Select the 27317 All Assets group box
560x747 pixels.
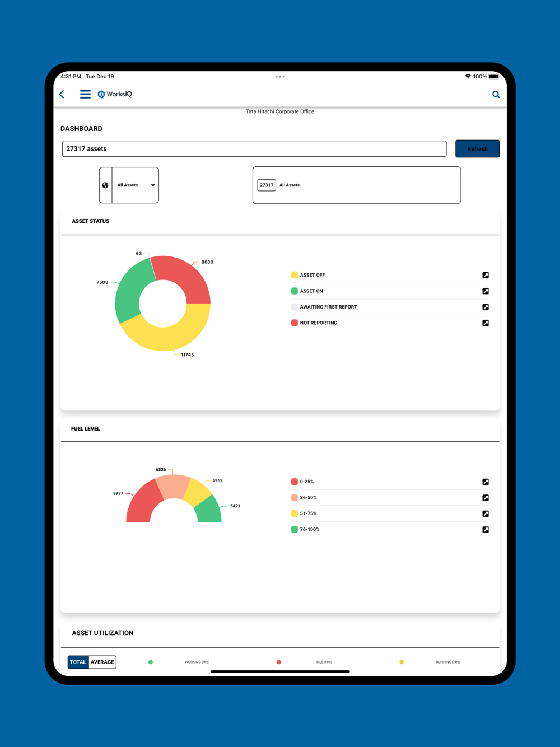[357, 185]
